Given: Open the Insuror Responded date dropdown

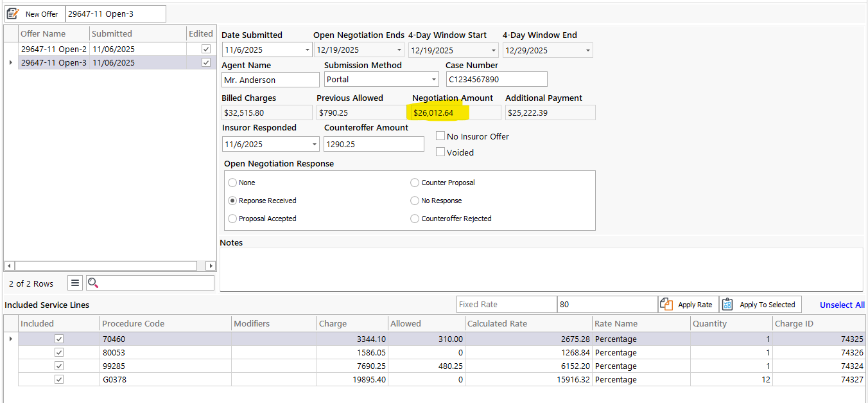Looking at the screenshot, I should 314,145.
